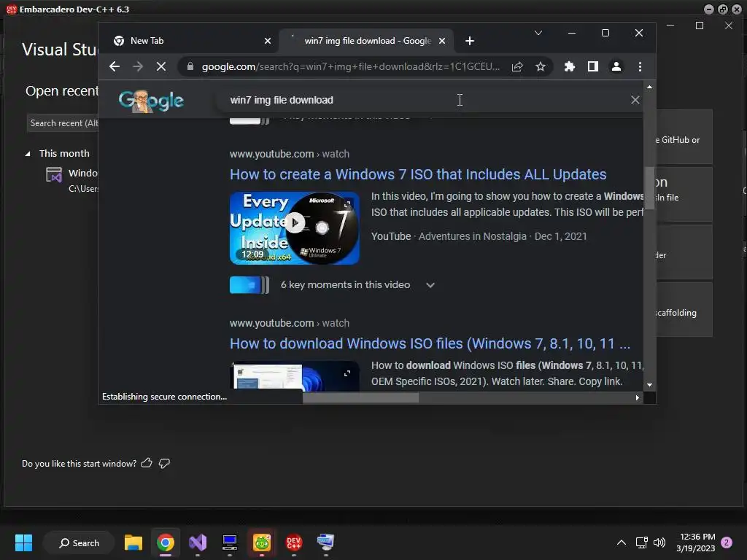Image resolution: width=747 pixels, height=560 pixels.
Task: Close the New Tab tab
Action: [268, 41]
